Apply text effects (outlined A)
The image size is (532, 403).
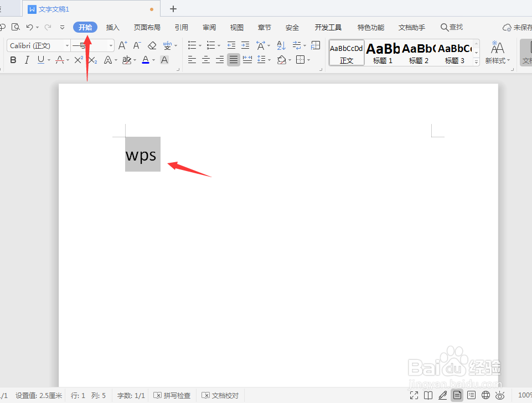108,60
